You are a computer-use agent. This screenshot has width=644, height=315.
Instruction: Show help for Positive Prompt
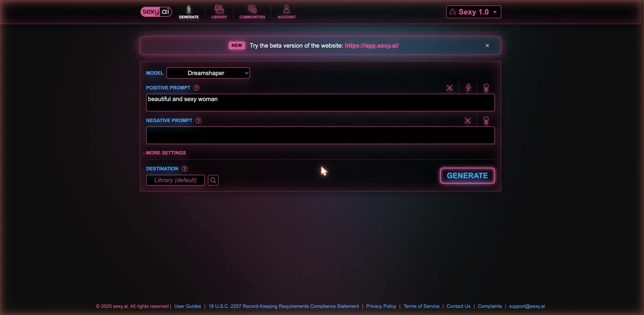pos(196,88)
